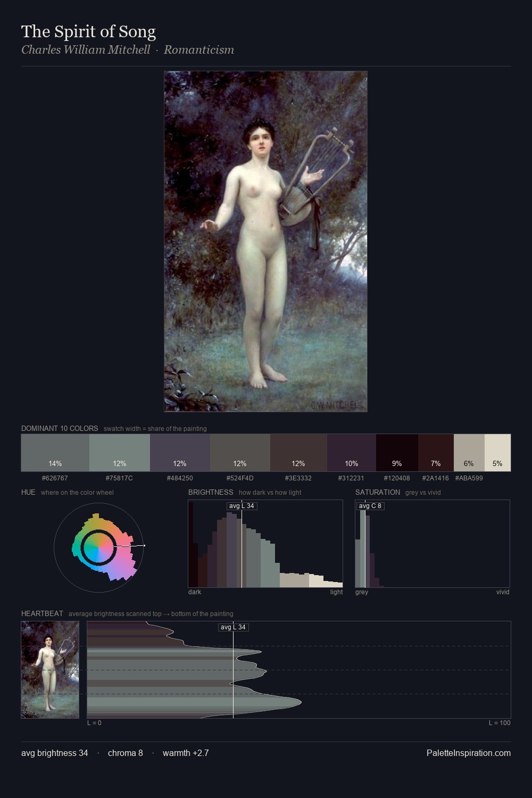Select the #312231 dark plum swatch

click(352, 453)
